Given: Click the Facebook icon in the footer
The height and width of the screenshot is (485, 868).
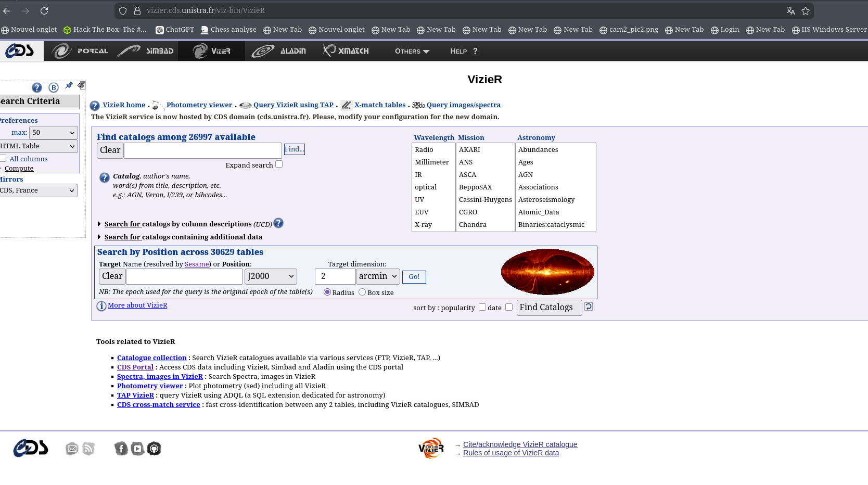Looking at the screenshot, I should [121, 449].
